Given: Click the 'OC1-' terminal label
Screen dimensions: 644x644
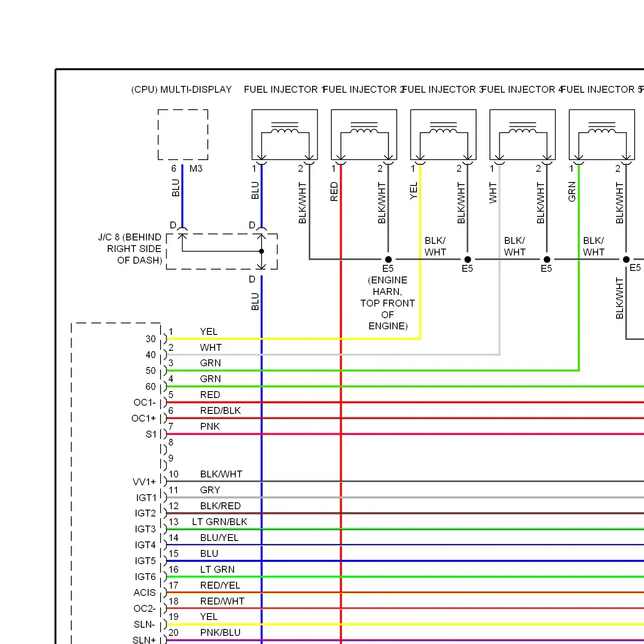Looking at the screenshot, I should pyautogui.click(x=145, y=402).
